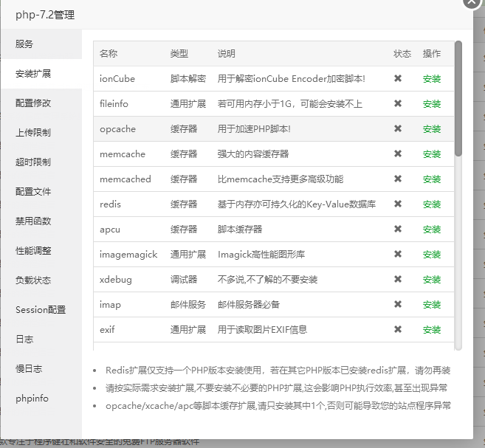This screenshot has width=485, height=448.
Task: Open the 服务 tab in sidebar
Action: [41, 44]
